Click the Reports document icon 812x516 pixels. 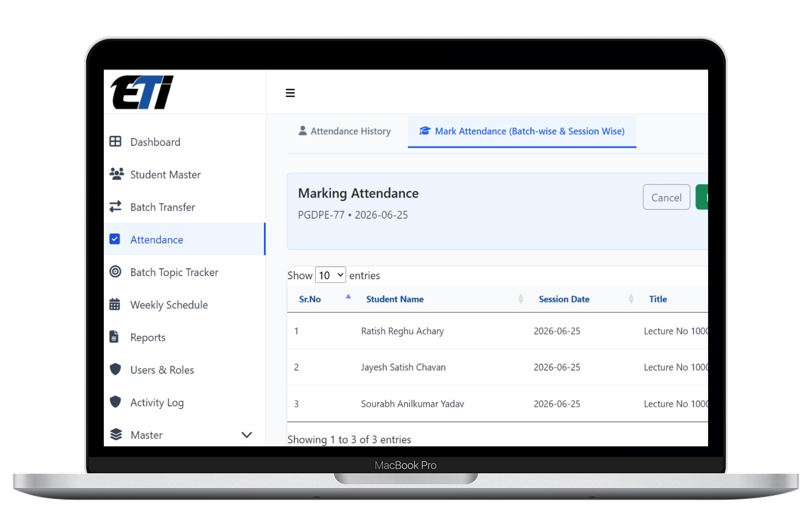(x=114, y=337)
